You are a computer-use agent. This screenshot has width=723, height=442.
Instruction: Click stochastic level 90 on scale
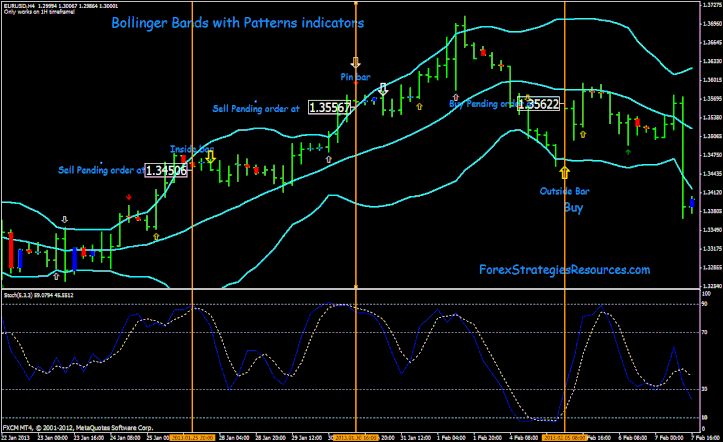point(705,304)
